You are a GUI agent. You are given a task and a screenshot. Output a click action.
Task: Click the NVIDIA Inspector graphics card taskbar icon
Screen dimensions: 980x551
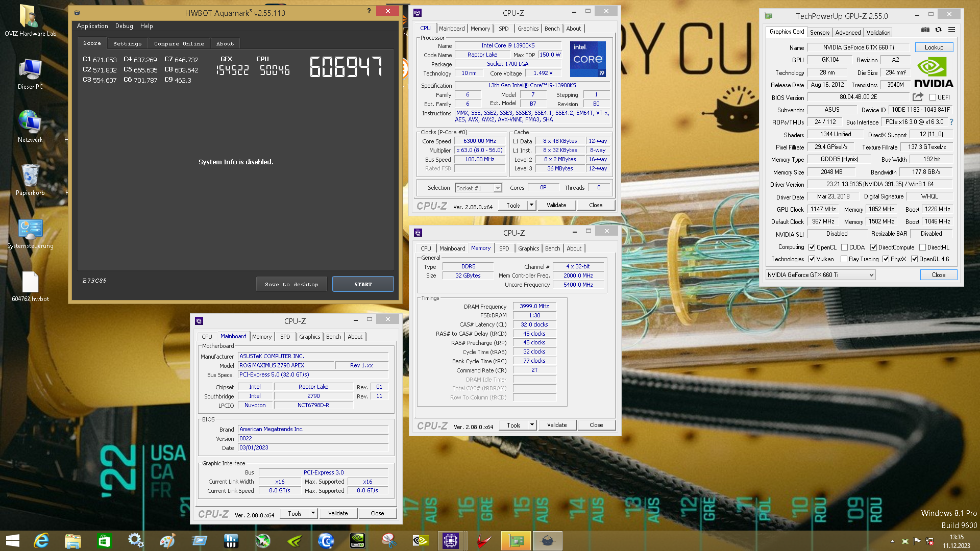point(357,541)
